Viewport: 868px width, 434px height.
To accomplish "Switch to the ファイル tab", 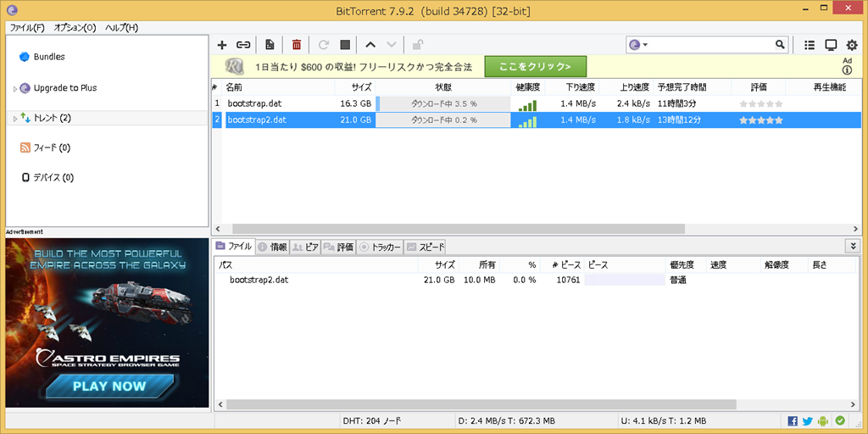I will tap(234, 247).
